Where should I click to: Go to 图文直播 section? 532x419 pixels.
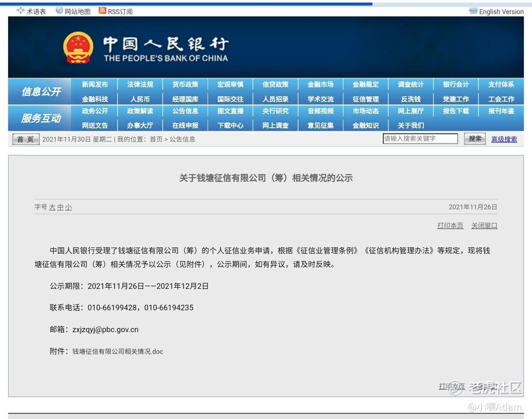point(230,111)
